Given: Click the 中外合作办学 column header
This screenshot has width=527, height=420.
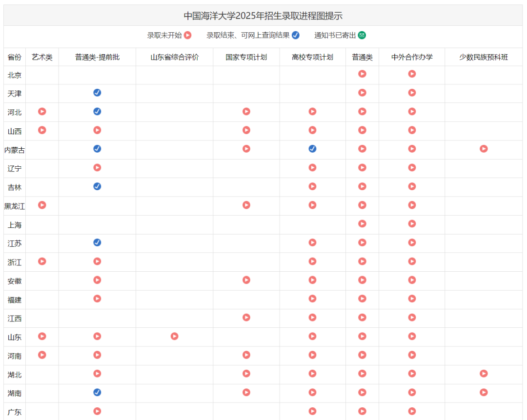Looking at the screenshot, I should 412,58.
